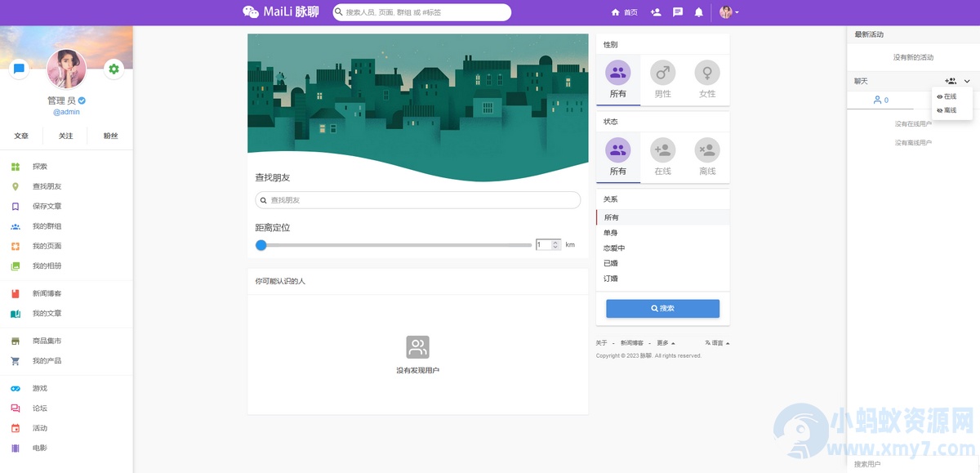Open 粉丝 tab under profile
Screen dimensions: 980x473
(x=110, y=136)
